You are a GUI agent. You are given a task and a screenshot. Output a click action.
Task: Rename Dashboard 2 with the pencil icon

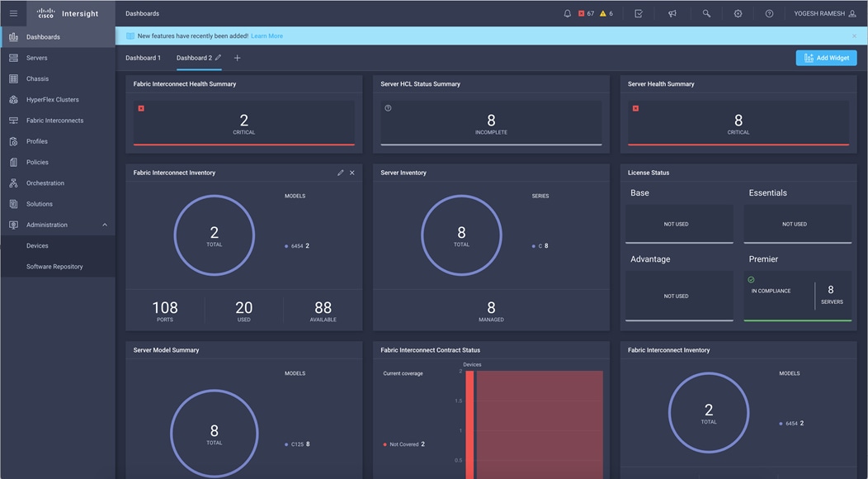pyautogui.click(x=218, y=58)
